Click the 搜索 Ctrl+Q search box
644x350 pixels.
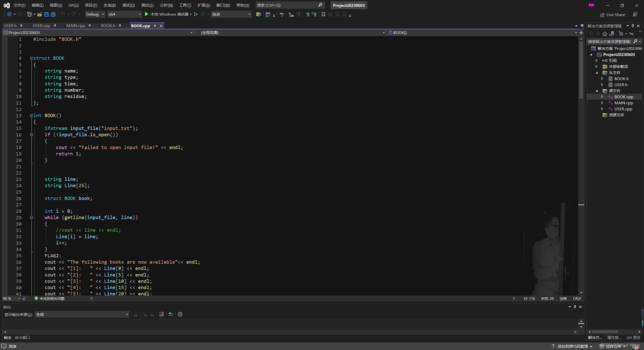tap(287, 5)
